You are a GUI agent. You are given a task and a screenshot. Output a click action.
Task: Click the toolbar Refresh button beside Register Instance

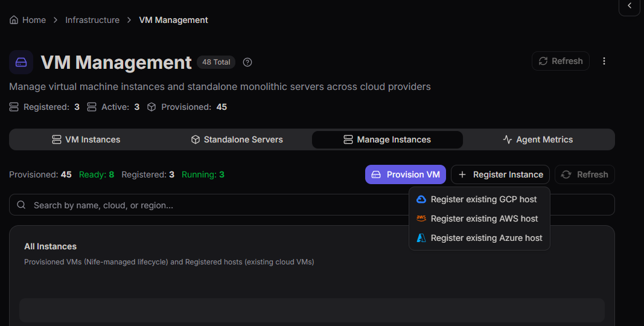point(584,174)
